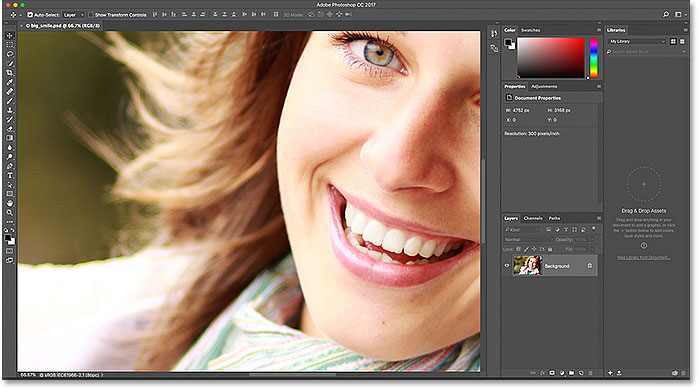The image size is (700, 392).
Task: Toggle shape layer filter in Layers panel
Action: pyautogui.click(x=575, y=229)
